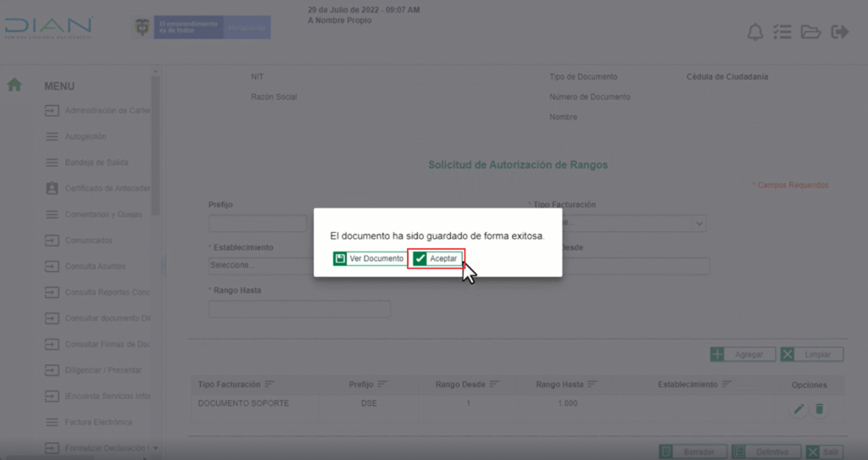The image size is (868, 460).
Task: Open Ver Documento in the dialog
Action: [x=370, y=258]
